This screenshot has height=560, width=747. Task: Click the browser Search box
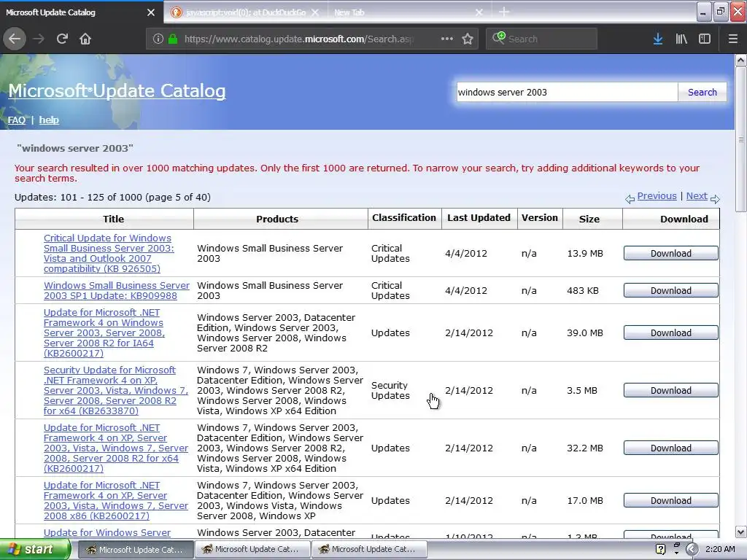coord(542,39)
